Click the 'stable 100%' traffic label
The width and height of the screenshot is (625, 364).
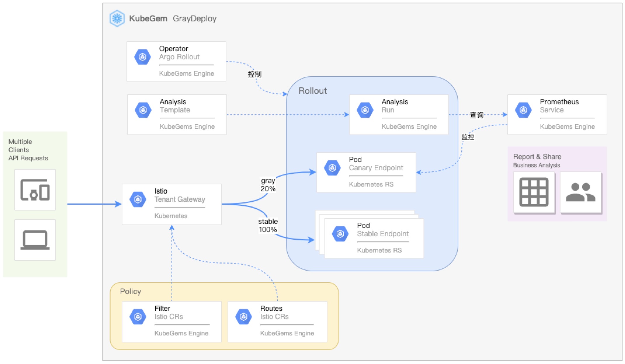(268, 225)
